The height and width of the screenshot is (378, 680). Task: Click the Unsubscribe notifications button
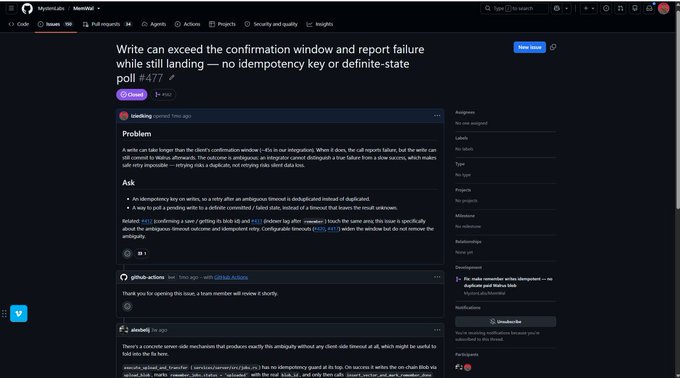pos(505,322)
